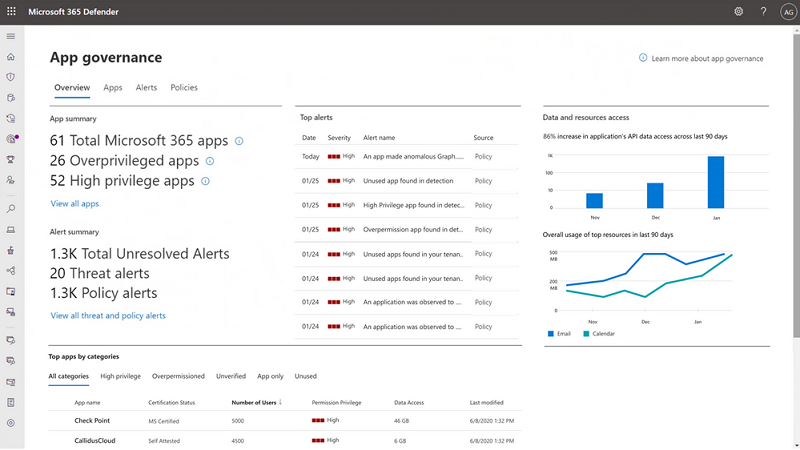Open the Learning hub person icon
This screenshot has width=800, height=450.
click(x=11, y=180)
